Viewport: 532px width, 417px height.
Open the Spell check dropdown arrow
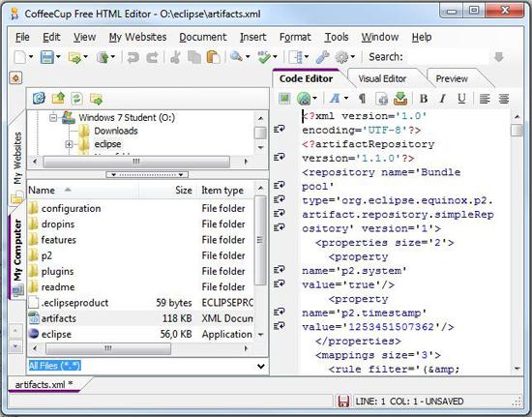tap(275, 57)
